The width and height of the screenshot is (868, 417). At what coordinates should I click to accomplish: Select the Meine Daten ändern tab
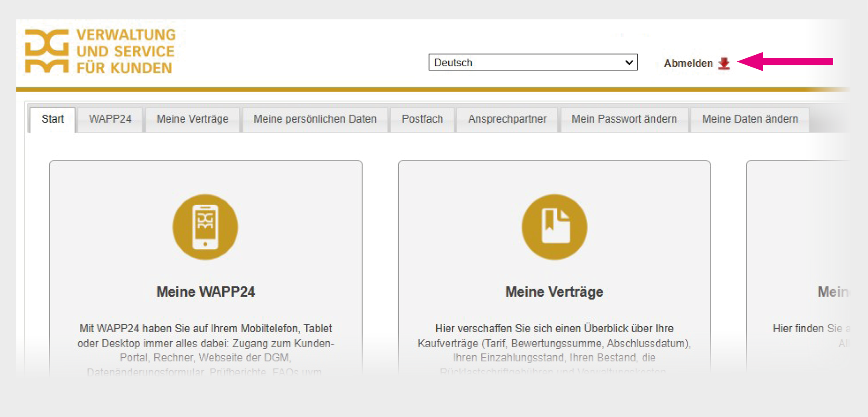pyautogui.click(x=749, y=119)
